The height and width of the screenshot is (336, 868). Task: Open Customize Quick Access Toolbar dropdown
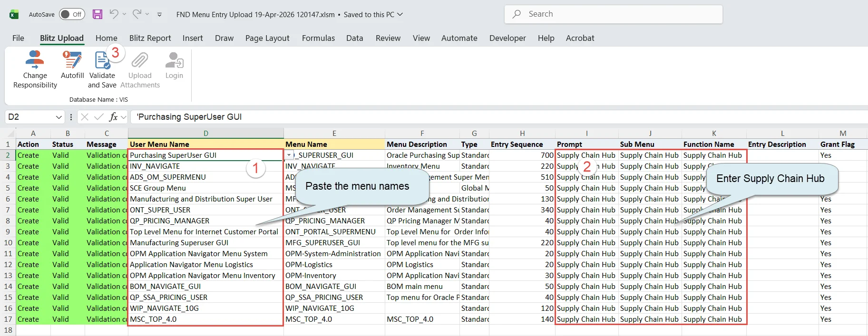tap(159, 15)
